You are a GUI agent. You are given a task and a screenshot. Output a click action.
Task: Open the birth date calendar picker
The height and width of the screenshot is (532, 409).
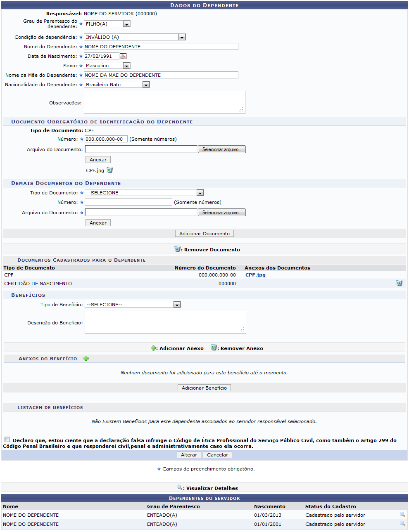click(x=123, y=56)
